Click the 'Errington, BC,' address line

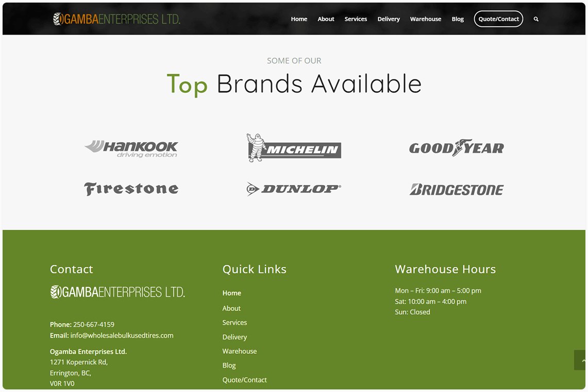click(x=71, y=373)
